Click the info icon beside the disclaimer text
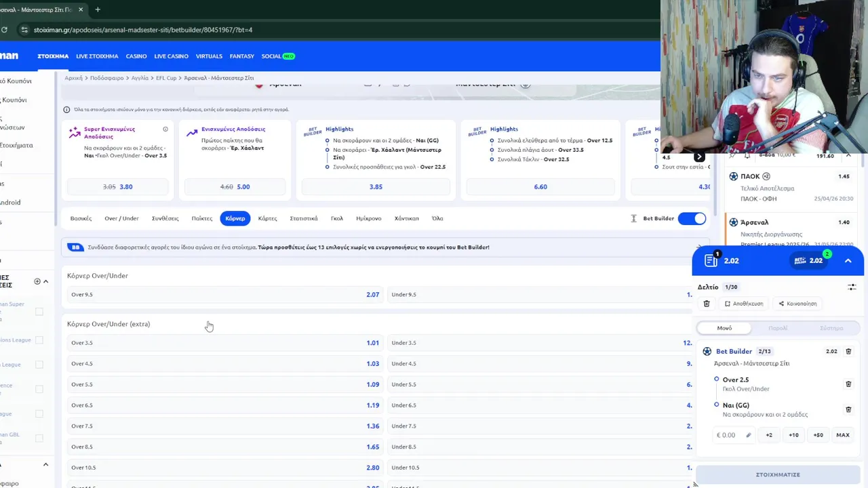Viewport: 868px width, 488px height. click(66, 109)
